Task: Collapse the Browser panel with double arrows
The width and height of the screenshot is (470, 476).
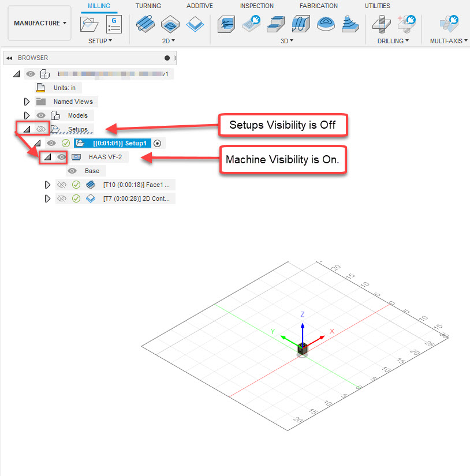Action: click(9, 58)
